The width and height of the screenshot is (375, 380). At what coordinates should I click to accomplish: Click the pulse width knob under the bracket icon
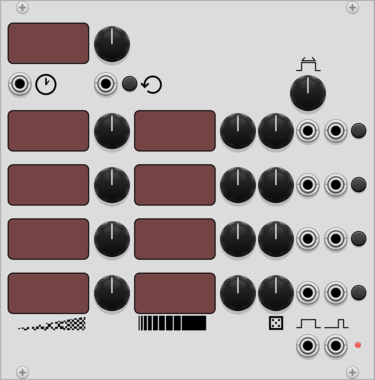click(x=308, y=93)
